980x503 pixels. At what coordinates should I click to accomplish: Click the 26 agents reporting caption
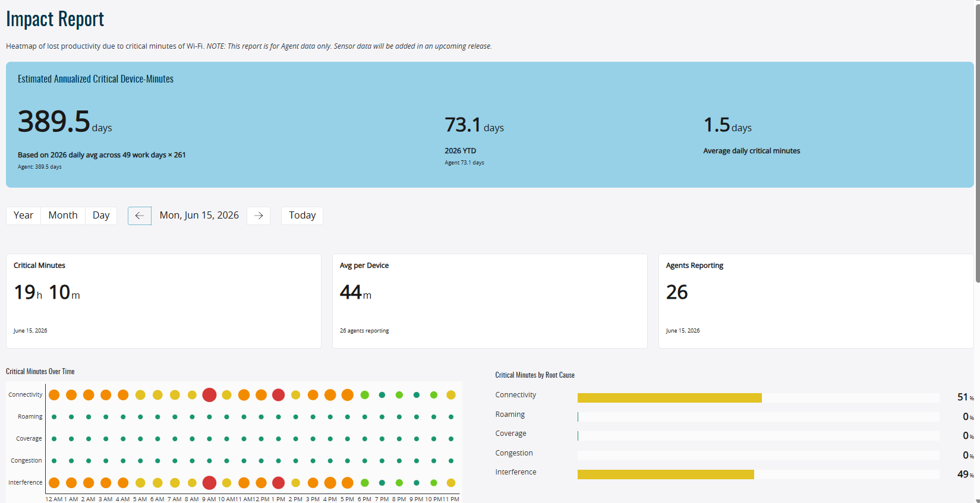364,331
